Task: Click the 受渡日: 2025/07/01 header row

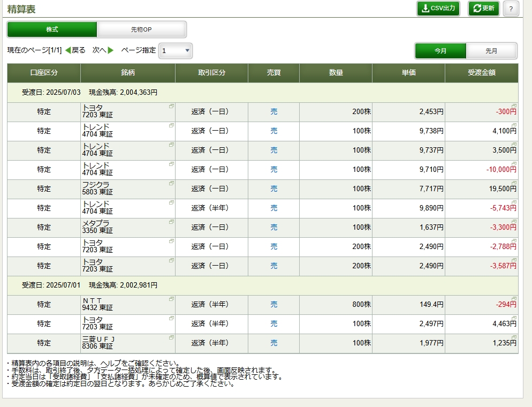Action: coord(263,285)
